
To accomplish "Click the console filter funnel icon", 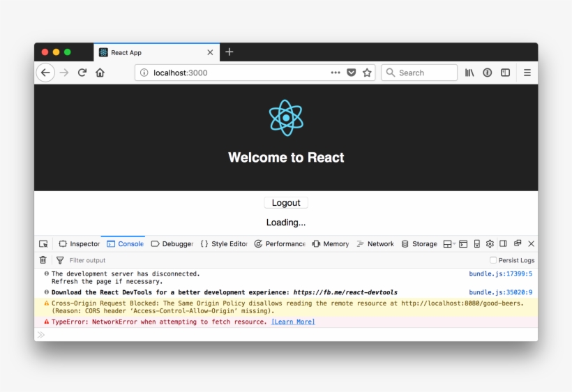I will click(60, 260).
